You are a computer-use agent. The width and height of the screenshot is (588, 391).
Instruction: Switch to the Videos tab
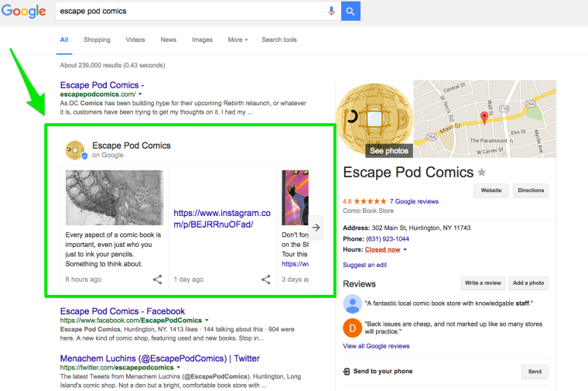point(135,39)
